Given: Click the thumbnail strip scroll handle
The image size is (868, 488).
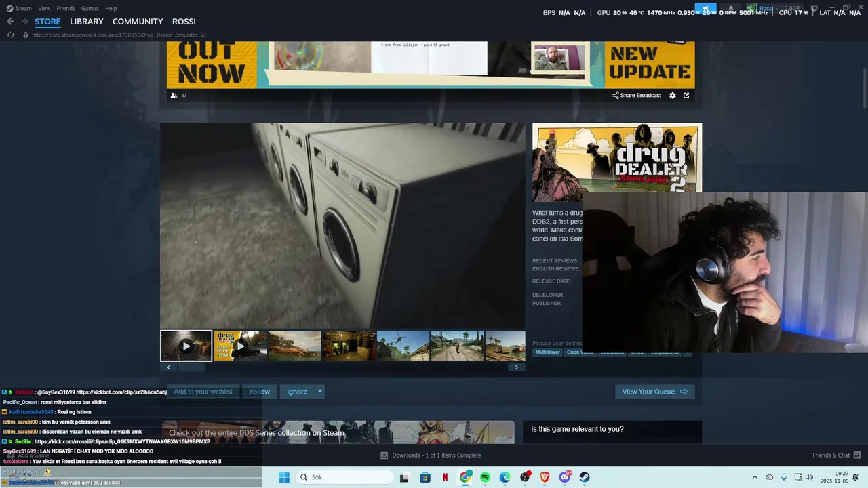Looking at the screenshot, I should [x=191, y=367].
